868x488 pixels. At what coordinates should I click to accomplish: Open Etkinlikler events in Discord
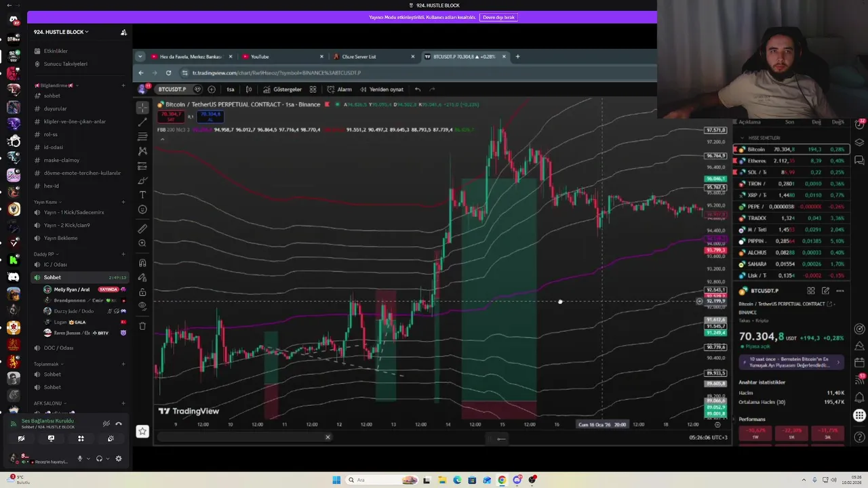coord(79,51)
